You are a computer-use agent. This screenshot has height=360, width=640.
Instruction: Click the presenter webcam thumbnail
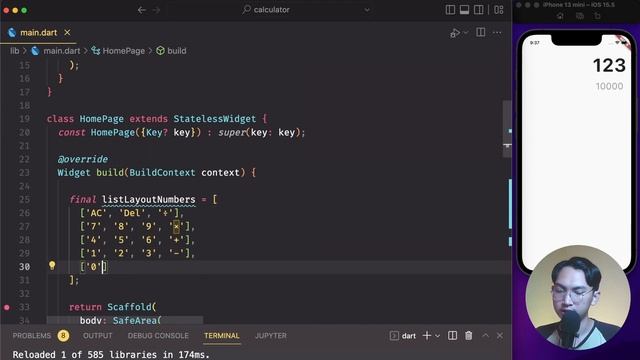(x=578, y=298)
